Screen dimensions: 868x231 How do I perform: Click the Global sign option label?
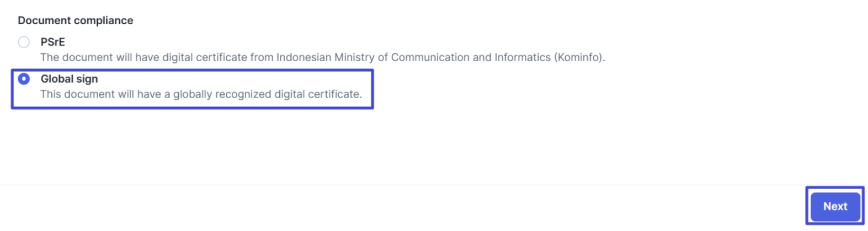[69, 79]
